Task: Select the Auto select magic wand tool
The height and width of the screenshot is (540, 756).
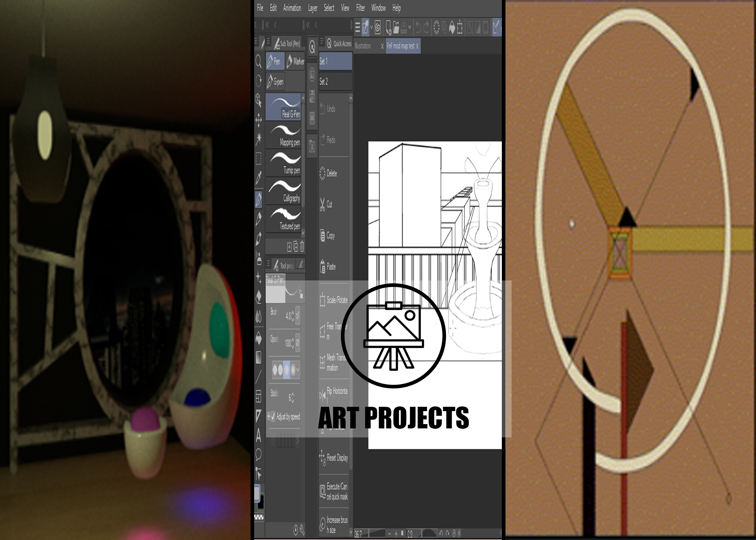Action: (258, 139)
